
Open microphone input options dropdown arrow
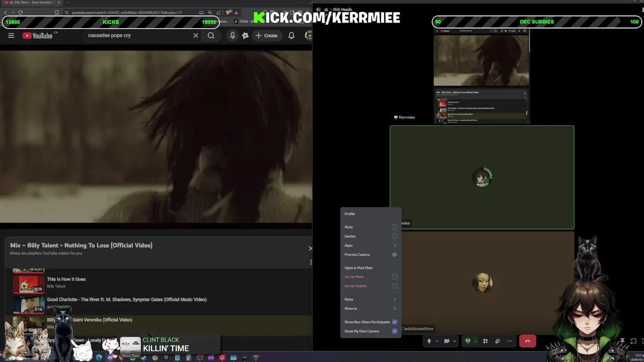pos(437,341)
